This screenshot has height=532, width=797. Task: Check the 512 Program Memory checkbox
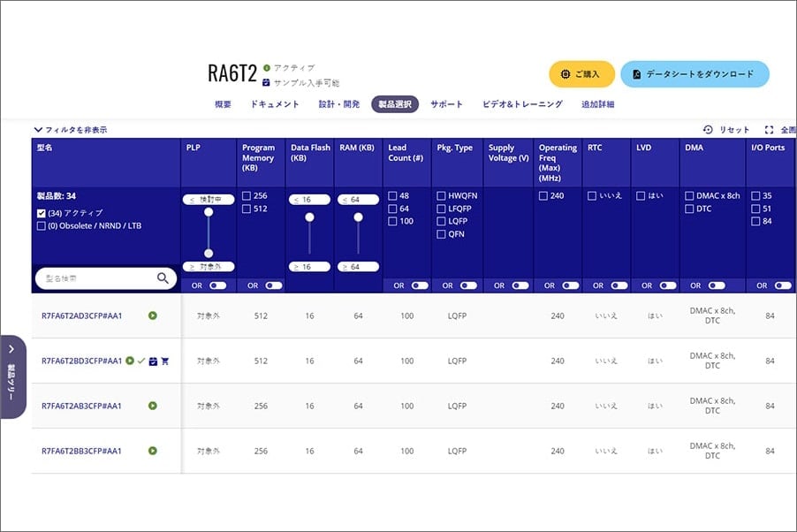pyautogui.click(x=247, y=209)
